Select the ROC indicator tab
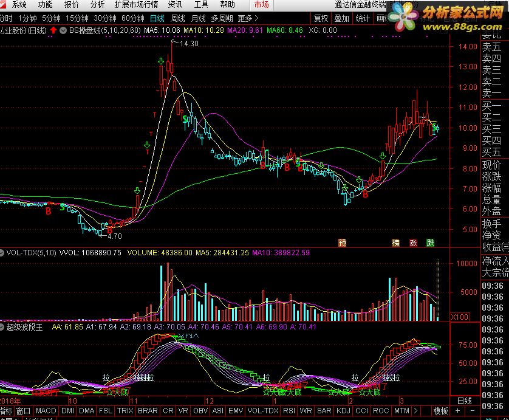Viewport: 509px width, 420px height. tap(381, 411)
